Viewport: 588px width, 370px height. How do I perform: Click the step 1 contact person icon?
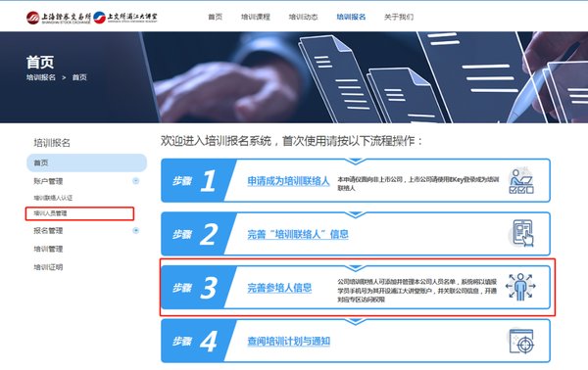(521, 181)
